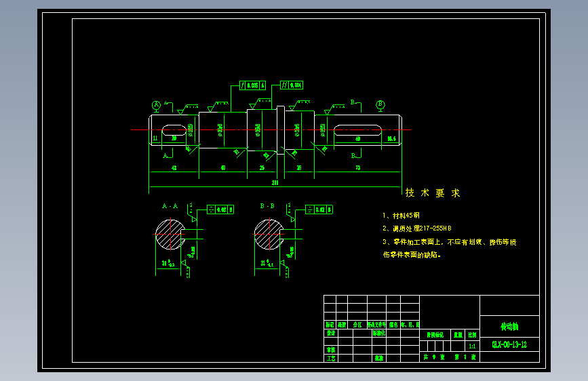588x381 pixels.
Task: Click the "阶段标记" title block cell
Action: (x=435, y=335)
